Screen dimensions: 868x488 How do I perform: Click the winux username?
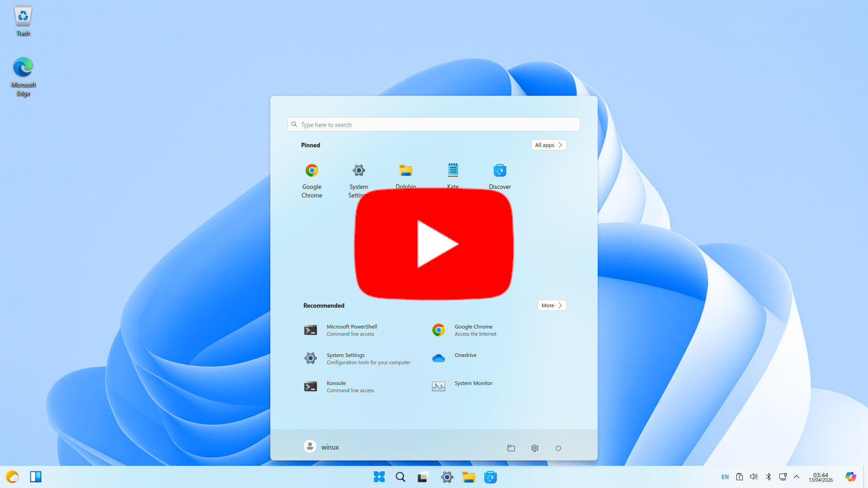(x=330, y=447)
